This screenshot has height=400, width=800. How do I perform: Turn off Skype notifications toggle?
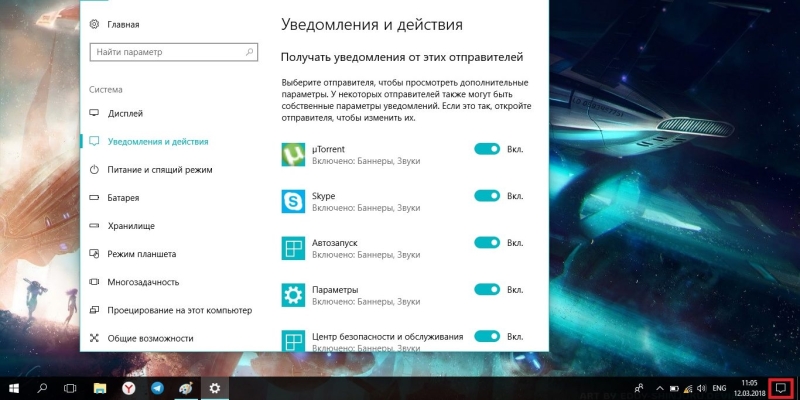487,196
